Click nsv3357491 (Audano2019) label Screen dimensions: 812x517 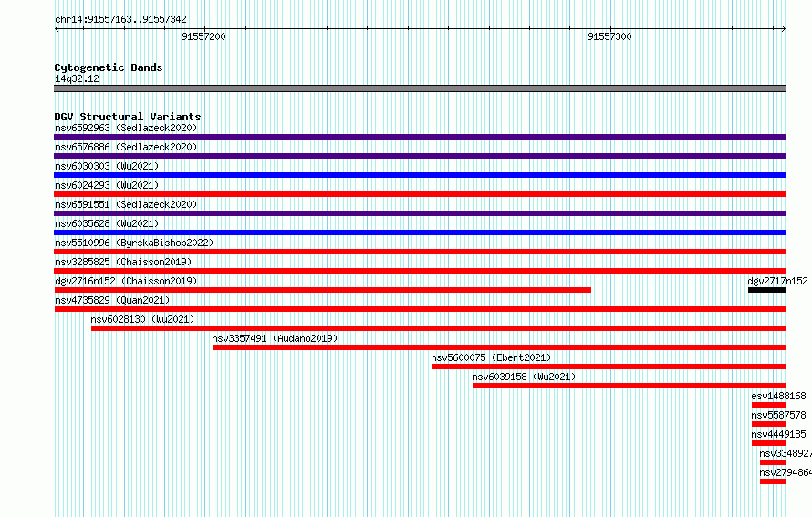coord(275,338)
